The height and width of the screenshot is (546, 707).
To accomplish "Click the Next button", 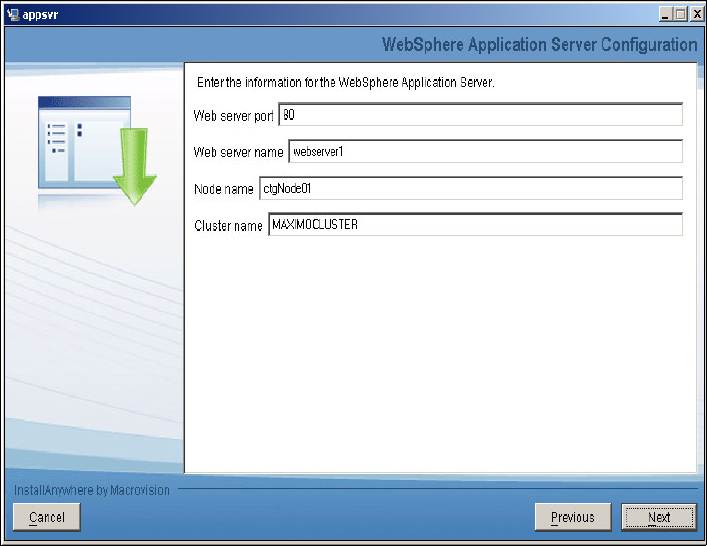I will 659,517.
